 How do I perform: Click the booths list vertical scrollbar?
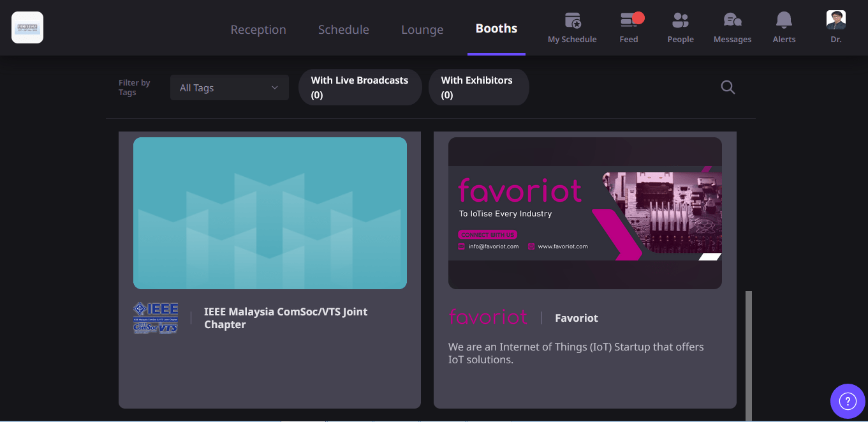[749, 355]
